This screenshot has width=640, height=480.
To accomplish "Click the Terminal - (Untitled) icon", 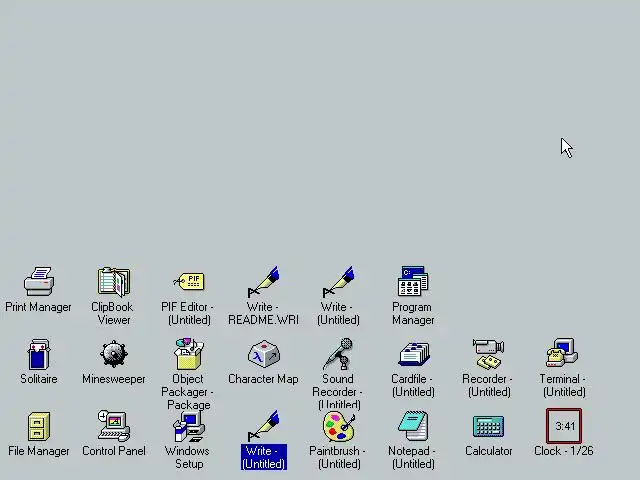I will [x=563, y=353].
